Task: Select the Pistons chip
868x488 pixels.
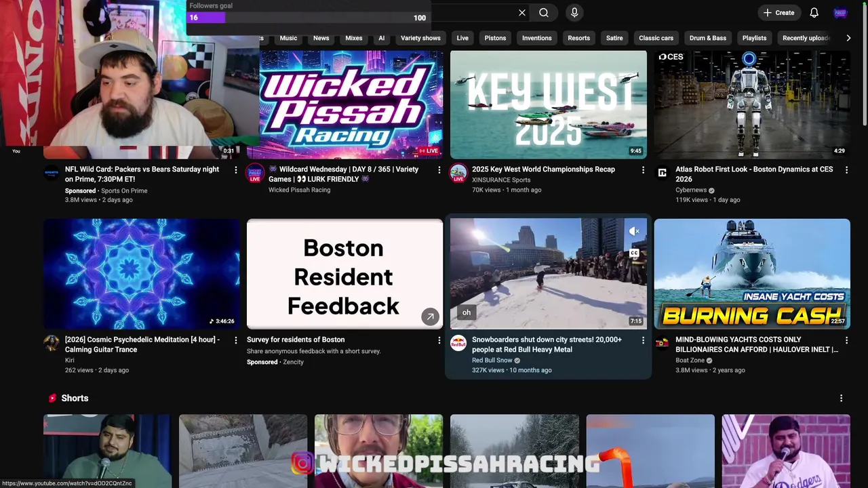Action: click(495, 38)
